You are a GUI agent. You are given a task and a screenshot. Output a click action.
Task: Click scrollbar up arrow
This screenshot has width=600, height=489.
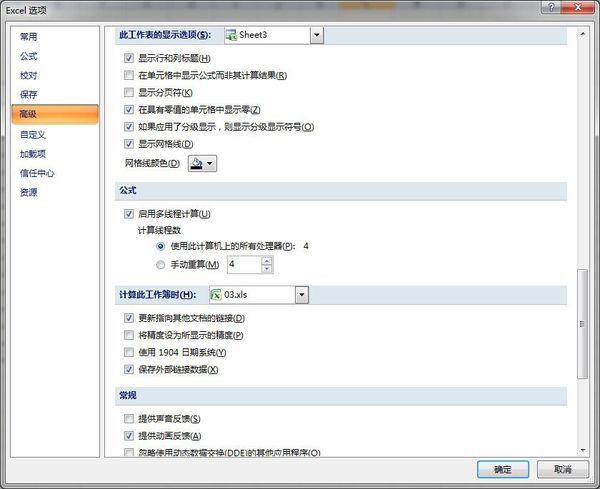582,34
